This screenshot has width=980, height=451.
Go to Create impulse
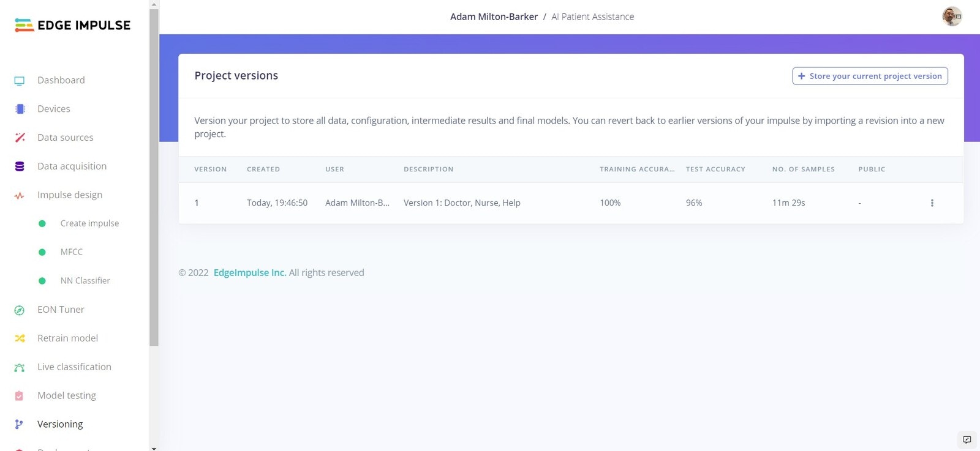[x=89, y=223]
